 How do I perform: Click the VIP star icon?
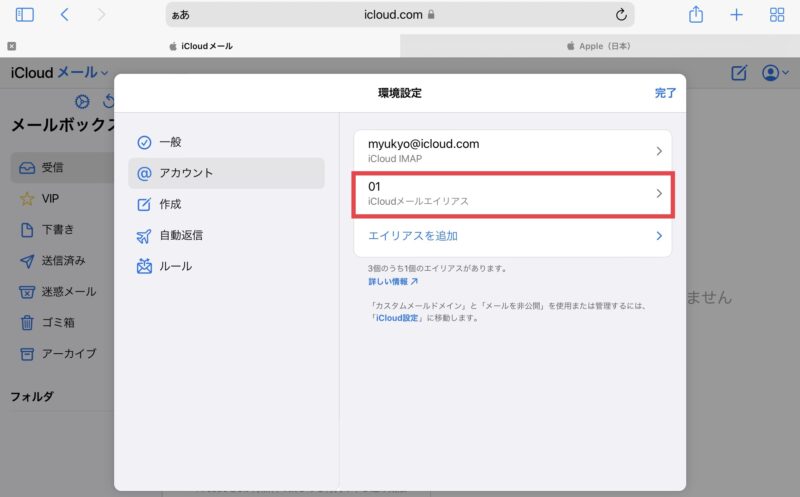point(27,198)
